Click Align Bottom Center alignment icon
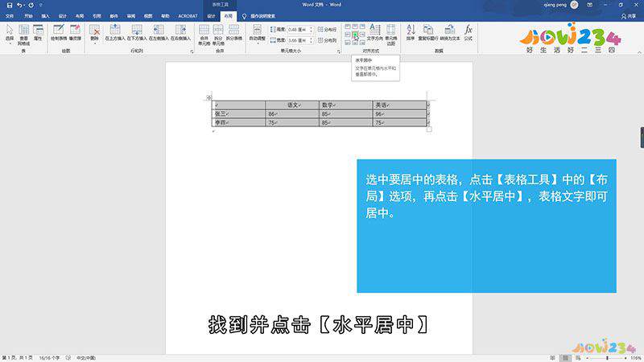The image size is (644, 362). 355,43
